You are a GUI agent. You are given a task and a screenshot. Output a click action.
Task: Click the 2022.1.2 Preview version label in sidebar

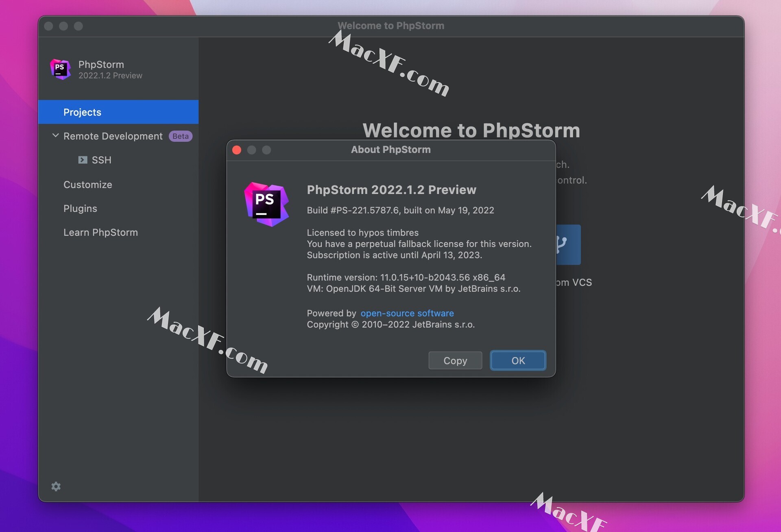[x=110, y=76]
